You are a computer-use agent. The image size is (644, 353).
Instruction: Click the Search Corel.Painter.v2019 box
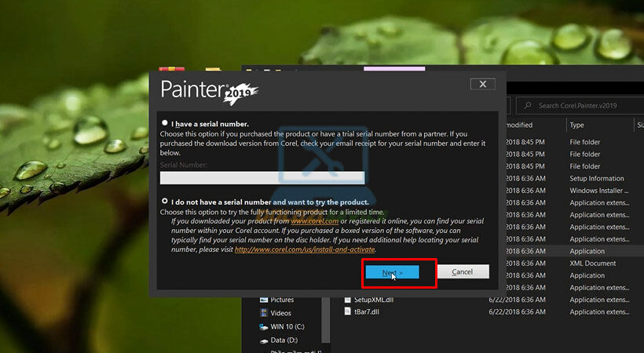(585, 105)
